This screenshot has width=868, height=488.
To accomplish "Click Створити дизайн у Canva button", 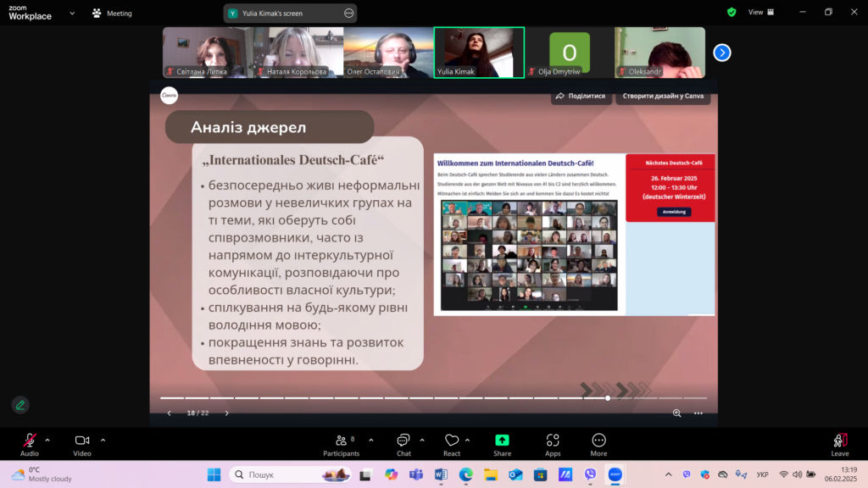I will tap(663, 97).
